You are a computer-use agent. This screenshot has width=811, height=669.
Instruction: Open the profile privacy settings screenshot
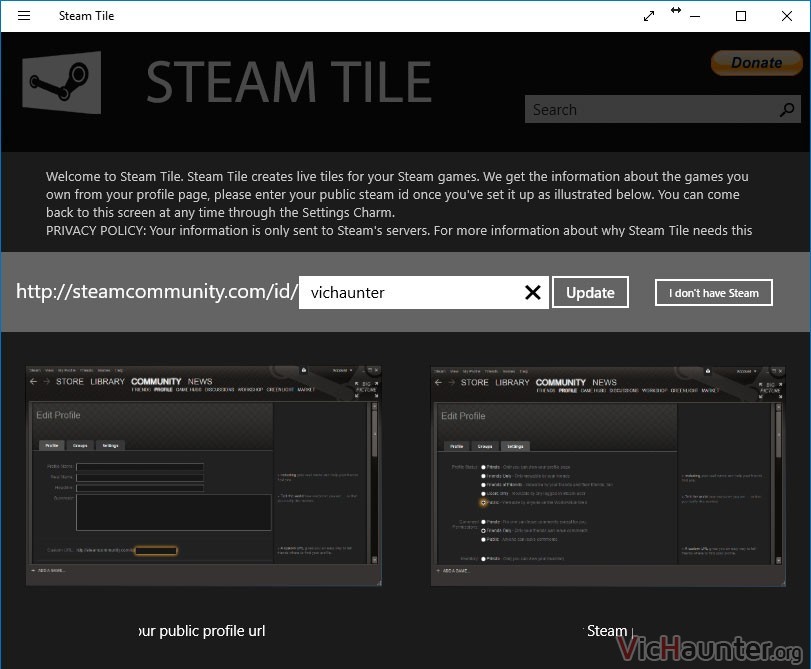[608, 476]
